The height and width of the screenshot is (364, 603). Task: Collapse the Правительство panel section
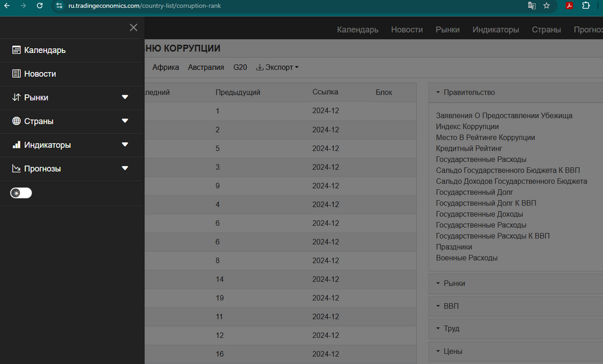coord(469,92)
